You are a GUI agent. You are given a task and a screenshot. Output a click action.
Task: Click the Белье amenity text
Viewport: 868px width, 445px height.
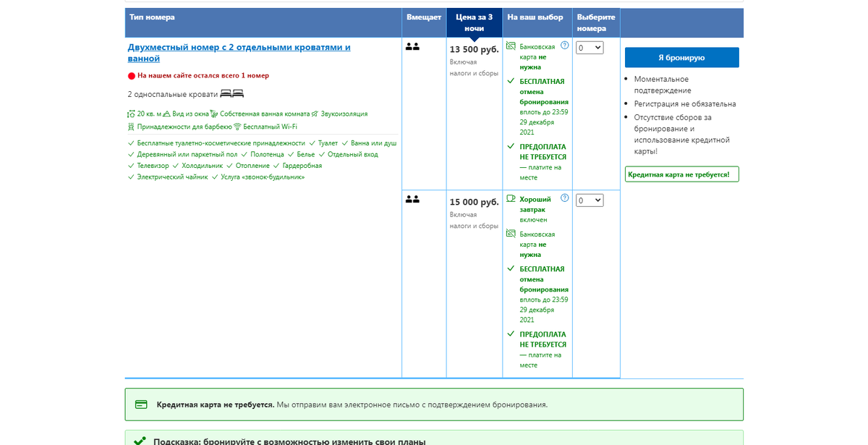tap(306, 154)
